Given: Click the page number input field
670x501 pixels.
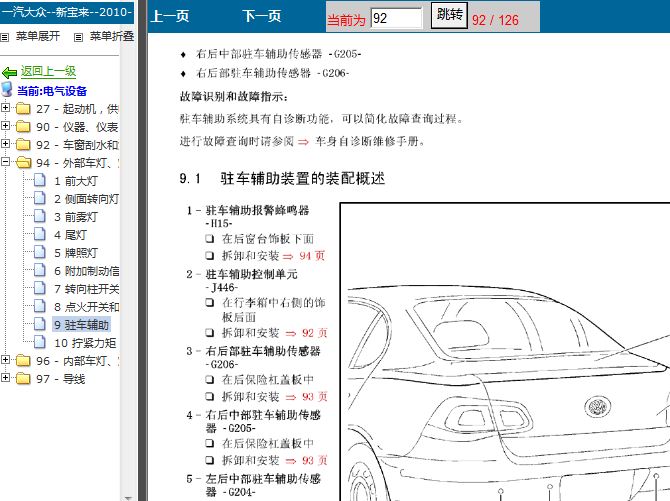Looking at the screenshot, I should click(396, 18).
